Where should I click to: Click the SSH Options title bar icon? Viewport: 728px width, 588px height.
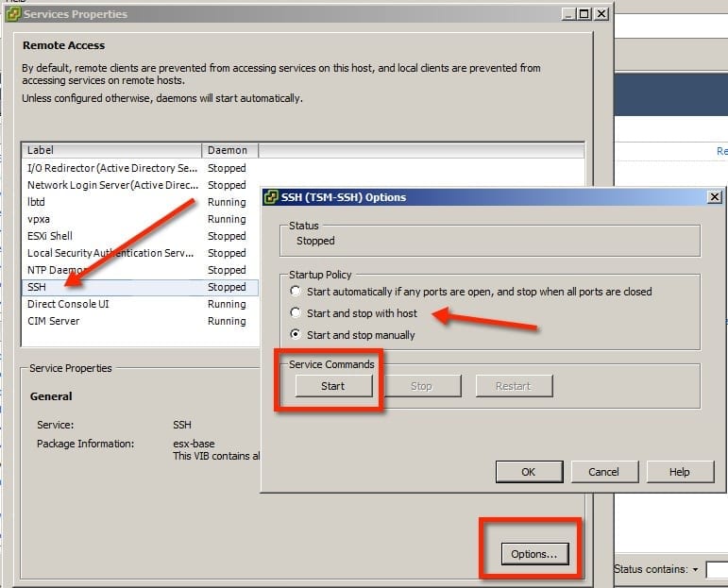coord(271,197)
